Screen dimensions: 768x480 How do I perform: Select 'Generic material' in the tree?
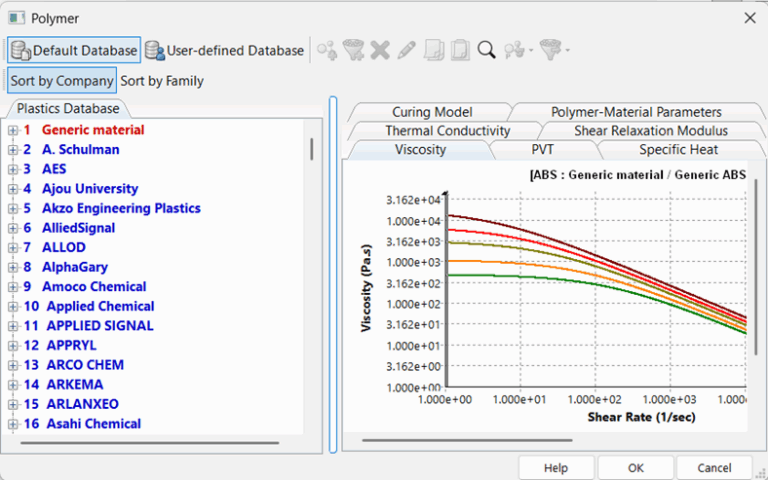point(93,130)
